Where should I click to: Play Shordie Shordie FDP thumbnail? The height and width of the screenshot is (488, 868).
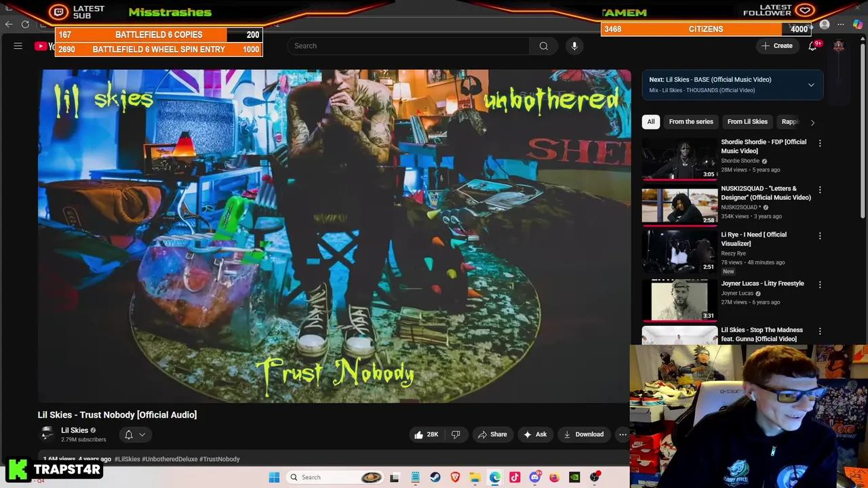point(679,160)
